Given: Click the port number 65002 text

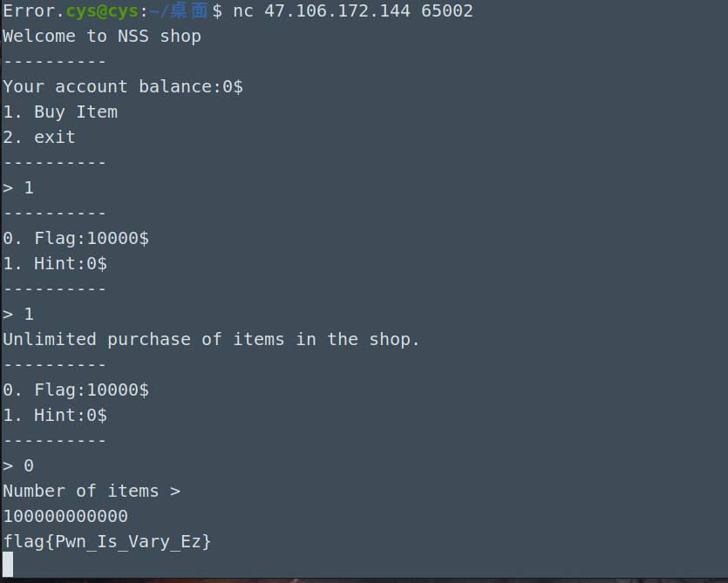Looking at the screenshot, I should click(x=447, y=10).
